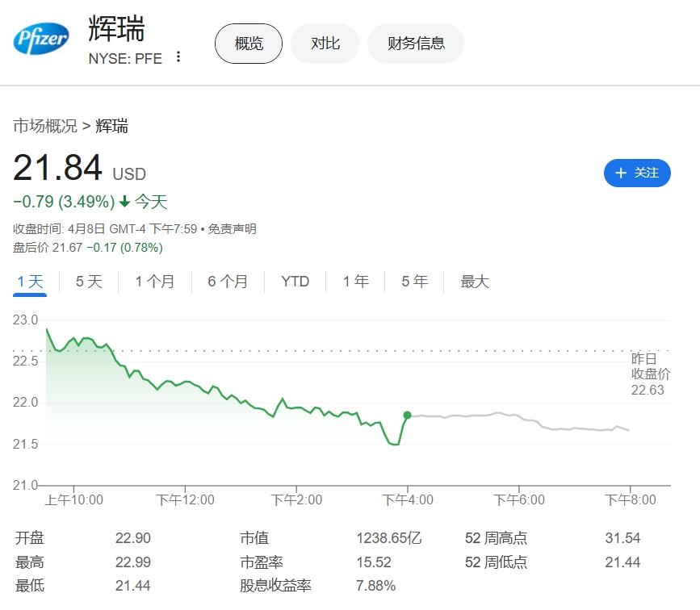Click the NYSE: PFE ticker text
Screen dimensions: 700x610
pyautogui.click(x=125, y=58)
